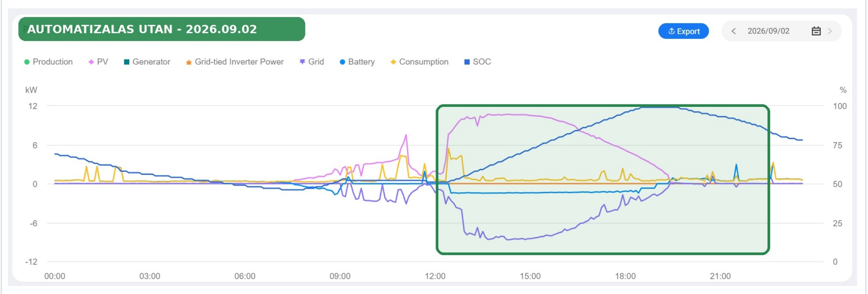Image resolution: width=868 pixels, height=294 pixels.
Task: Click the yellow Consumption diamond icon
Action: coord(393,62)
